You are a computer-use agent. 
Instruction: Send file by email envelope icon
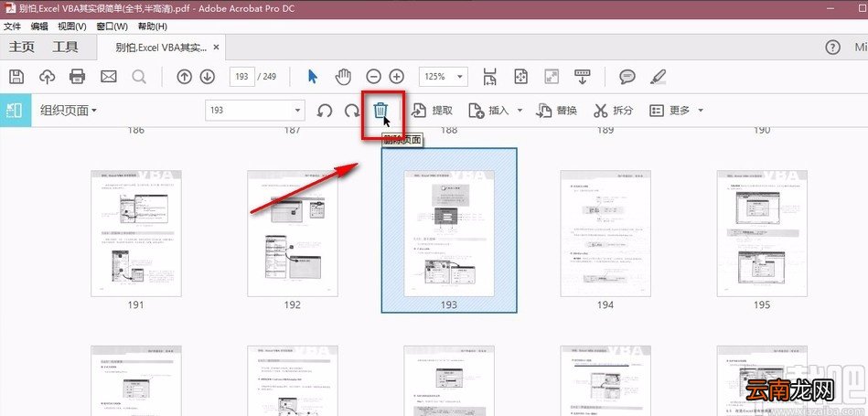point(109,76)
